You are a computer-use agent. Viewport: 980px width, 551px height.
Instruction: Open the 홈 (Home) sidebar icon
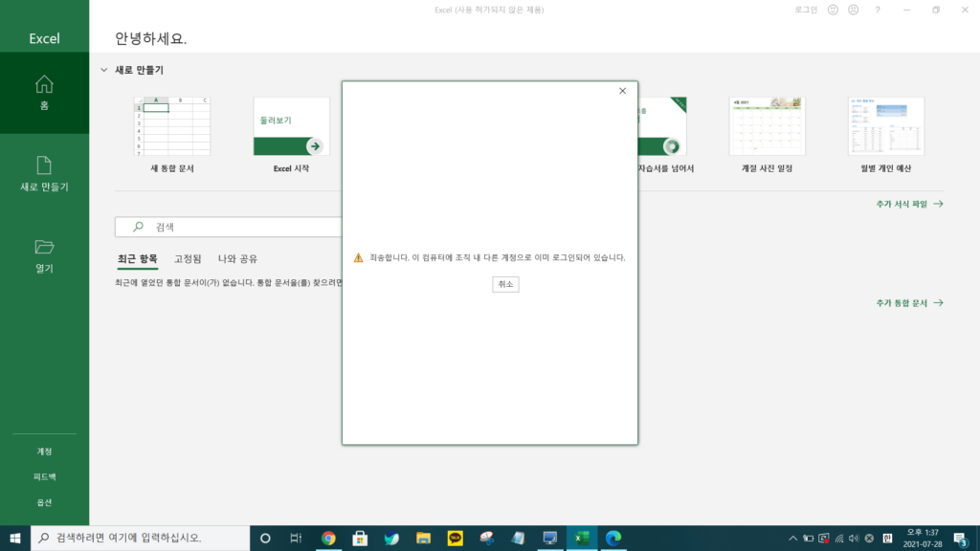pyautogui.click(x=44, y=91)
